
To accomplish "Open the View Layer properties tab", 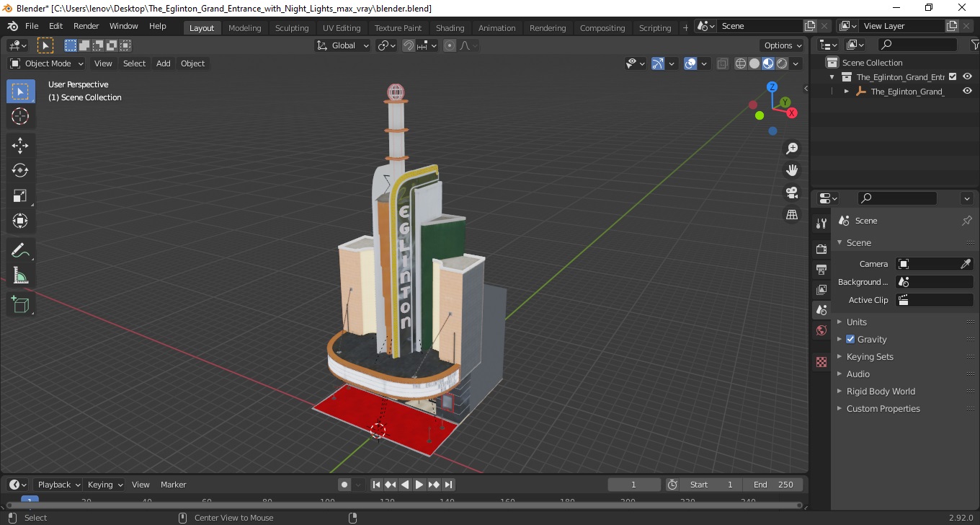I will coord(821,289).
